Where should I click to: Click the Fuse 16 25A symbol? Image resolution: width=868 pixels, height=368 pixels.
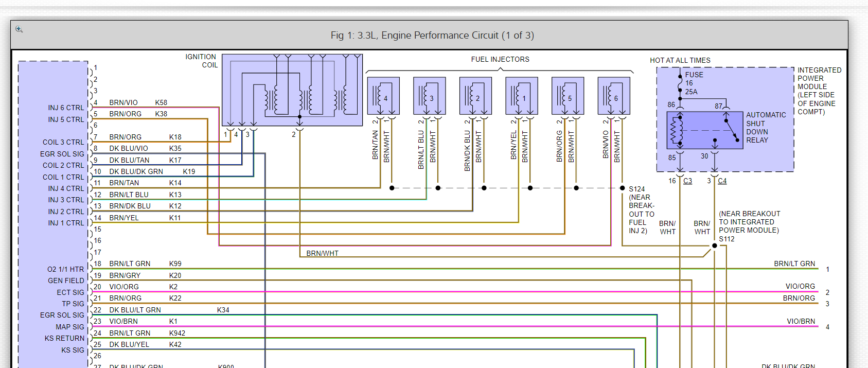(x=680, y=83)
